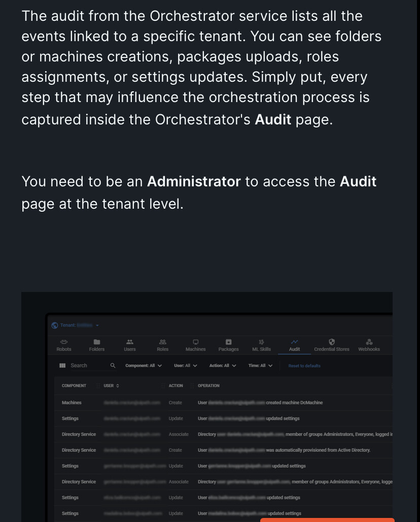Expand the Time: All filter

click(x=260, y=366)
